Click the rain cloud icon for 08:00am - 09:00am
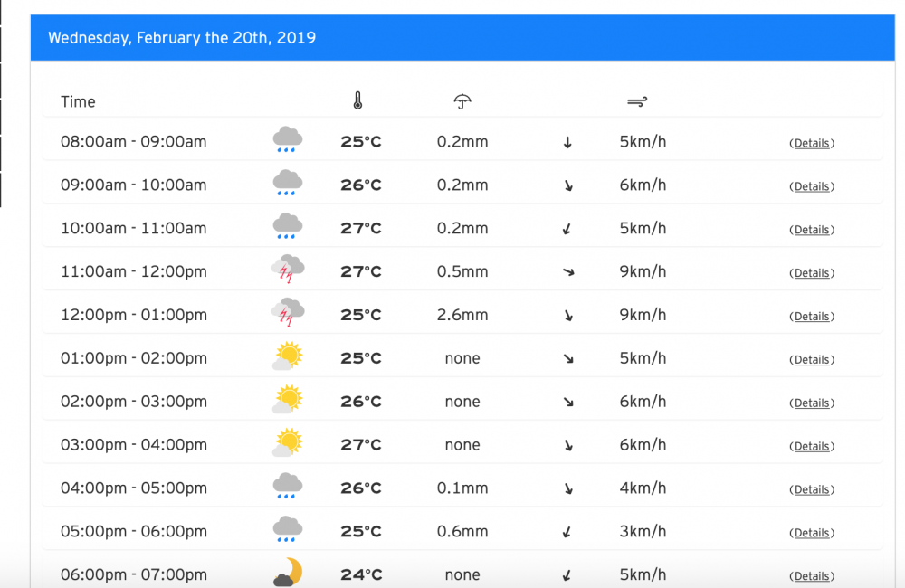905x588 pixels. (x=288, y=140)
